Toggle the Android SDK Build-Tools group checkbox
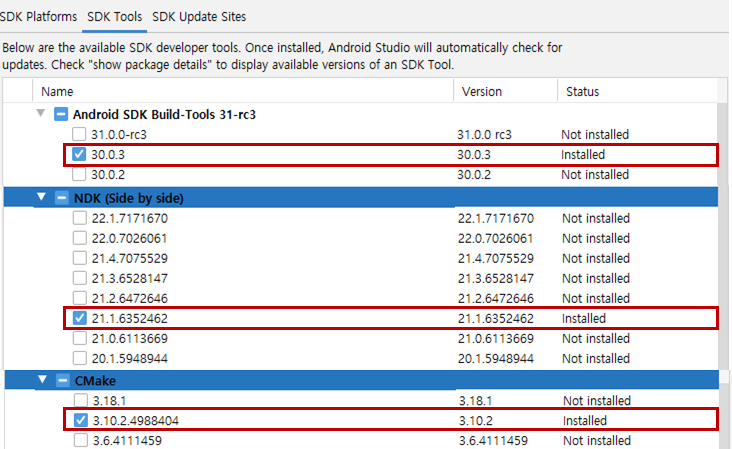 61,114
